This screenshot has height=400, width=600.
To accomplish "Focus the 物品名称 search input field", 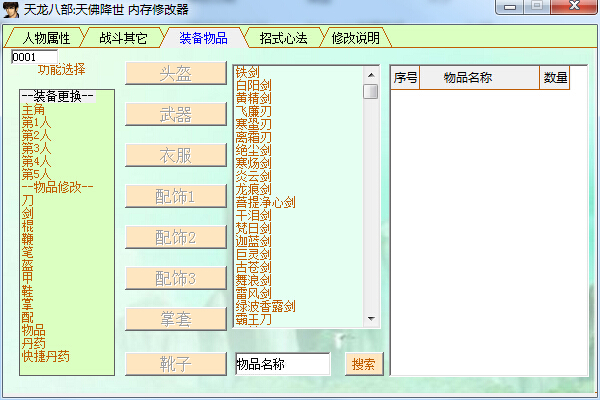I will click(282, 364).
